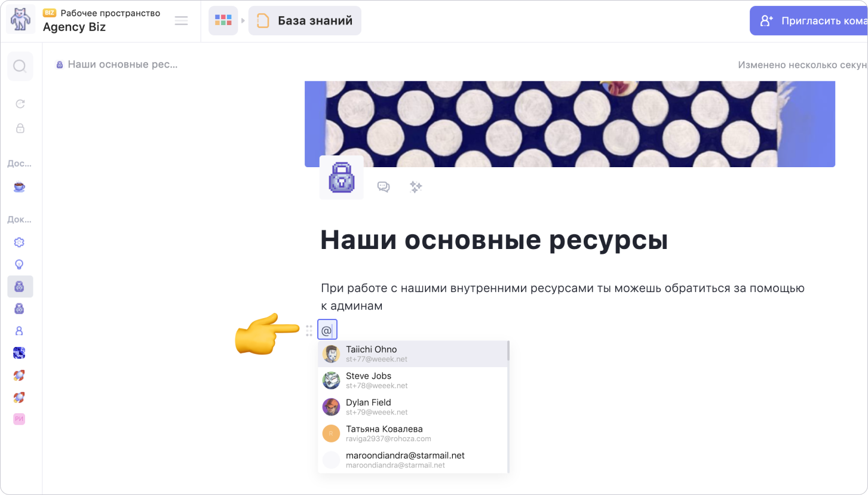The height and width of the screenshot is (495, 868).
Task: Click the AI sparkles icon near comments
Action: click(x=416, y=187)
